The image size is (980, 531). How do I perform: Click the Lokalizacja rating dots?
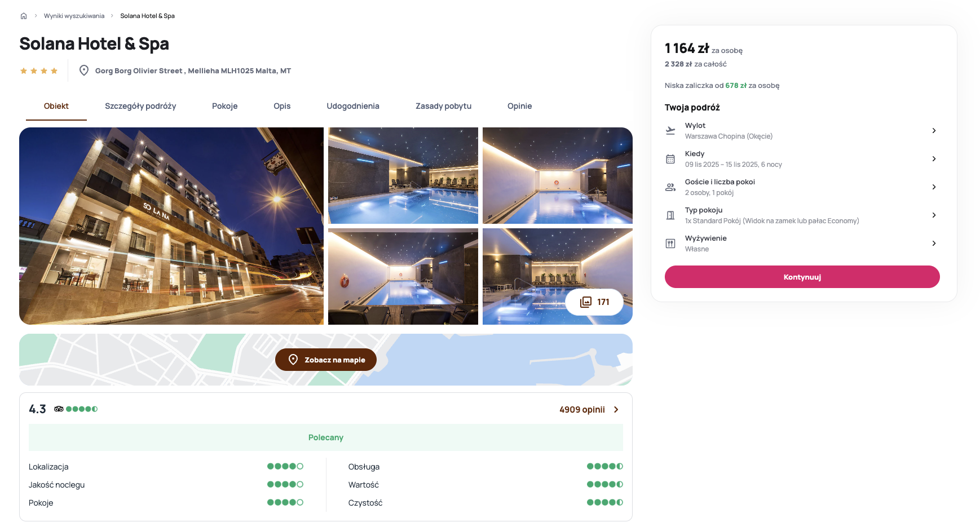tap(285, 466)
